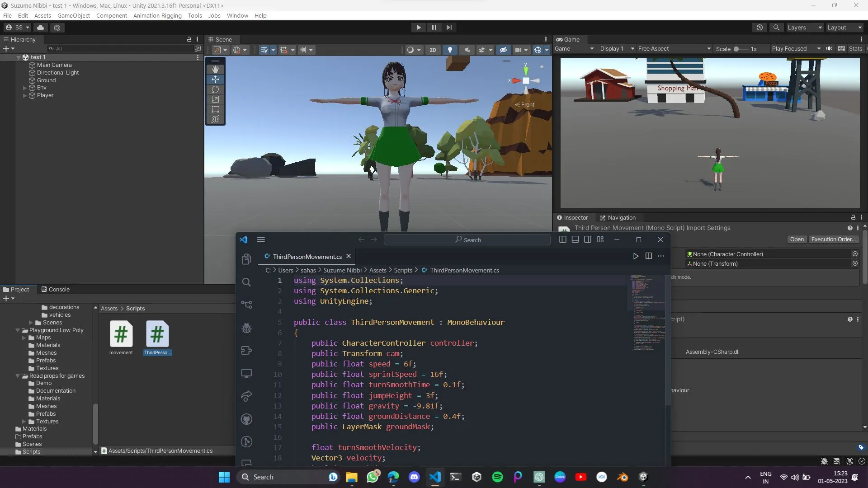Click the Execution Order button in Inspector
The width and height of the screenshot is (868, 488).
tap(834, 239)
